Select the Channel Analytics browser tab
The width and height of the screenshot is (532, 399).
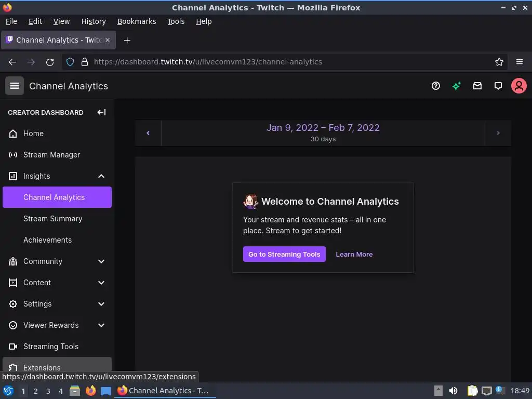click(x=58, y=40)
